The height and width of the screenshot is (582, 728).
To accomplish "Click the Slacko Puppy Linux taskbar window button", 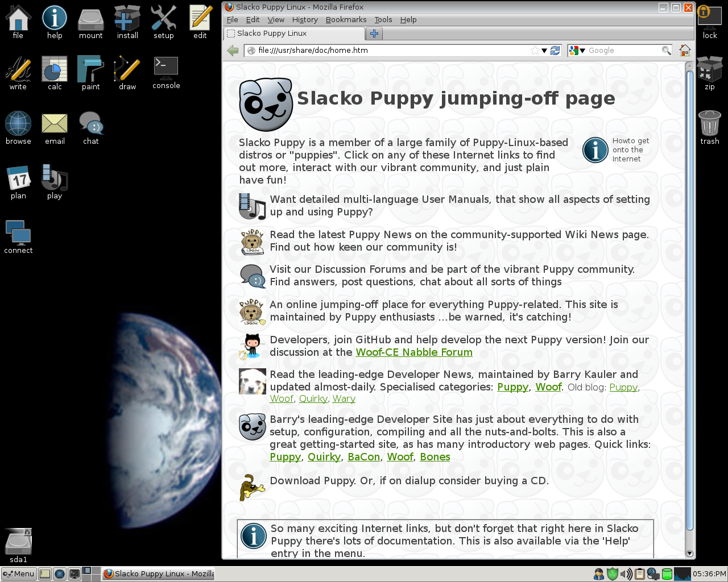I will point(159,574).
